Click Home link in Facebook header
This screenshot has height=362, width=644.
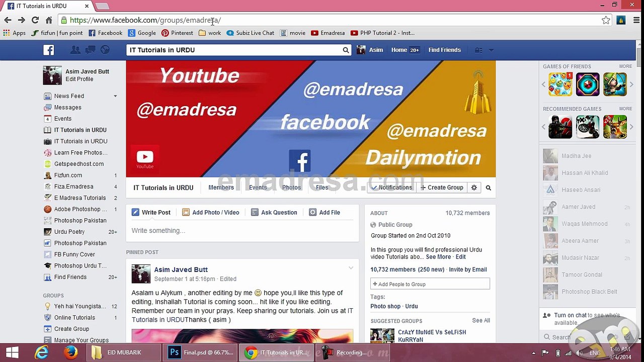point(399,50)
